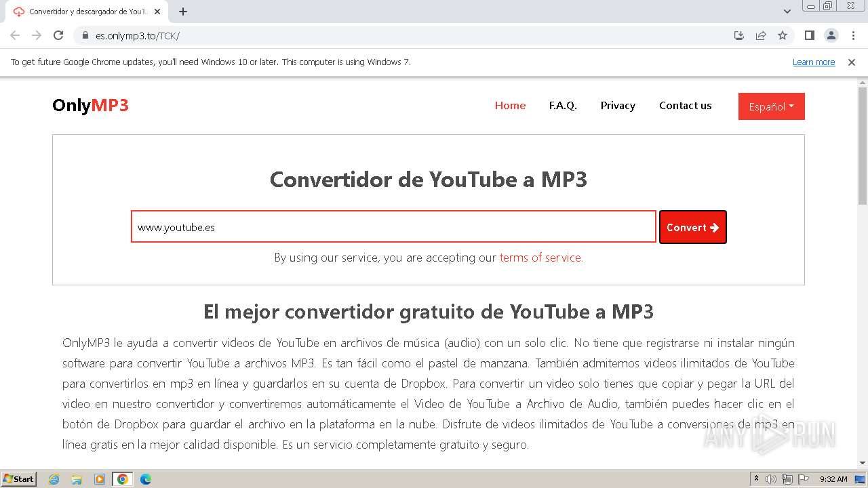Click the volume speaker tray icon
Screen dimensions: 868x488
point(771,479)
